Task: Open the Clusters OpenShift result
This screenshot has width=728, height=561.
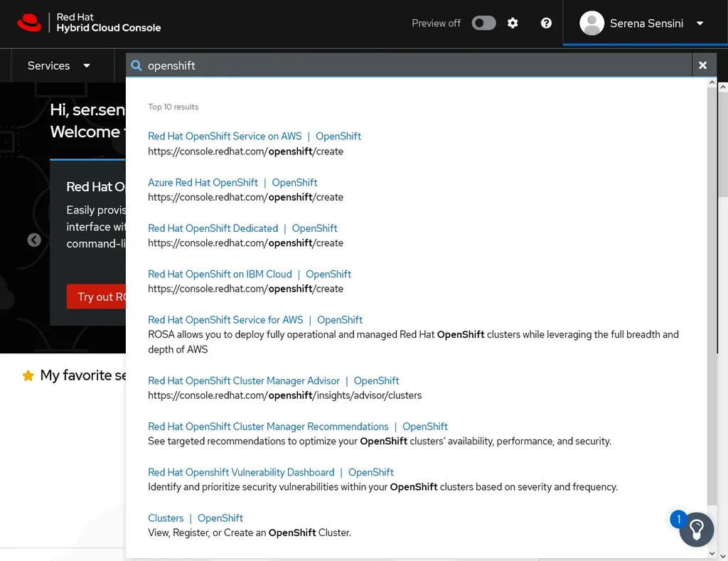Action: point(196,518)
